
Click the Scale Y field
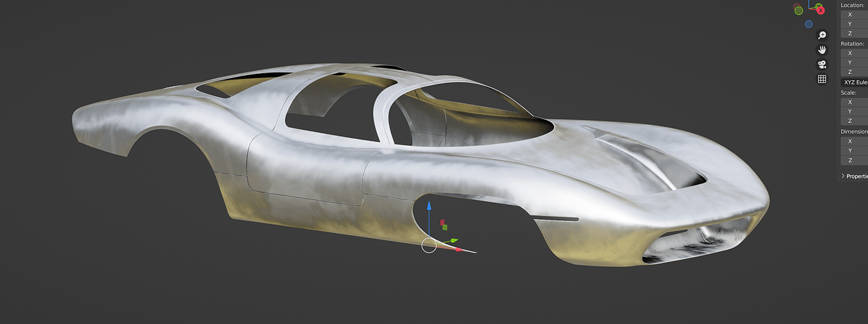click(854, 111)
